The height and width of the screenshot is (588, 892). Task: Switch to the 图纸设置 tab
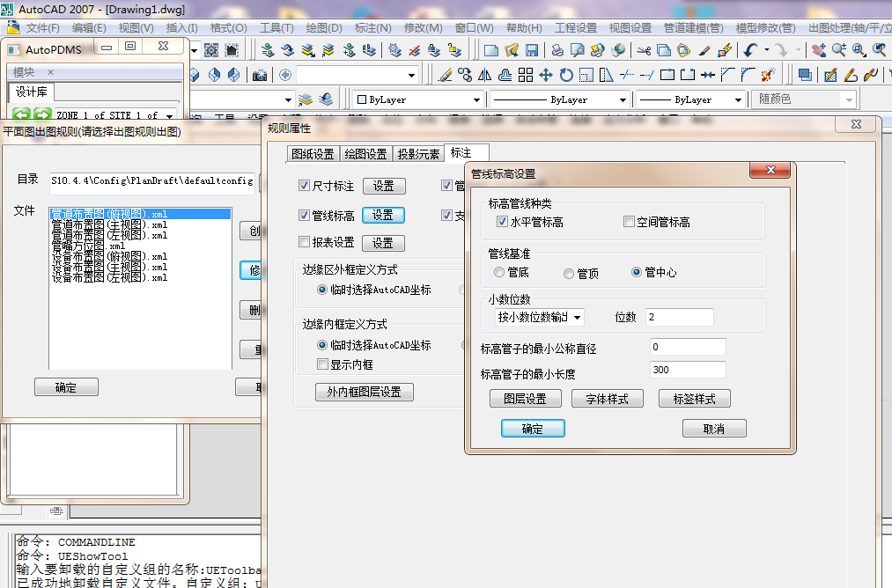pos(313,154)
